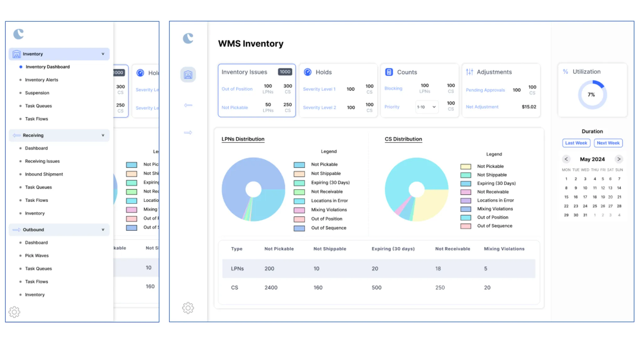This screenshot has height=340, width=644.
Task: Open Pick Waves menu item
Action: (x=37, y=255)
